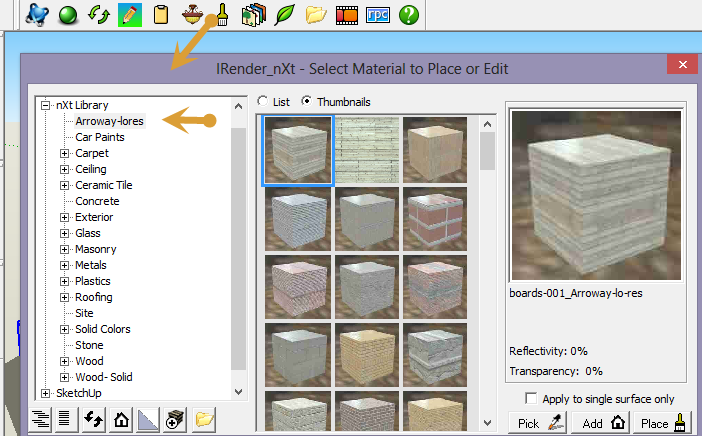Image resolution: width=702 pixels, height=436 pixels.
Task: Close the Select Material dialog
Action: [x=682, y=64]
